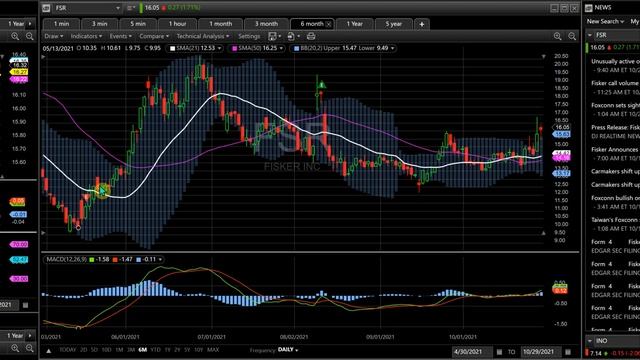Viewport: 640px width, 360px height.
Task: Open the Events menu
Action: [x=120, y=36]
